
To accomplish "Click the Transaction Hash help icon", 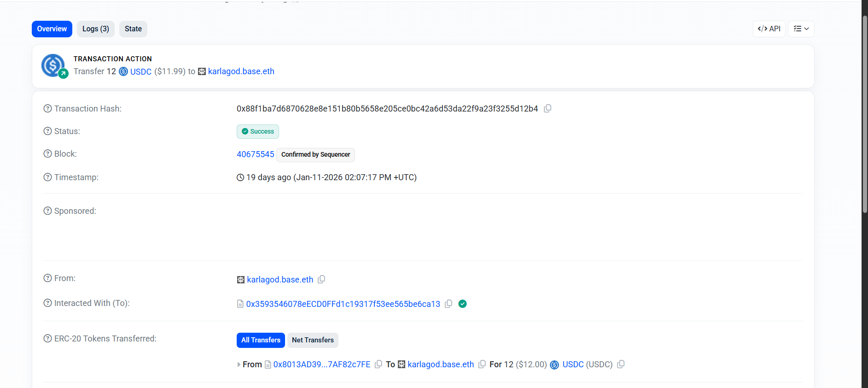I will click(47, 109).
